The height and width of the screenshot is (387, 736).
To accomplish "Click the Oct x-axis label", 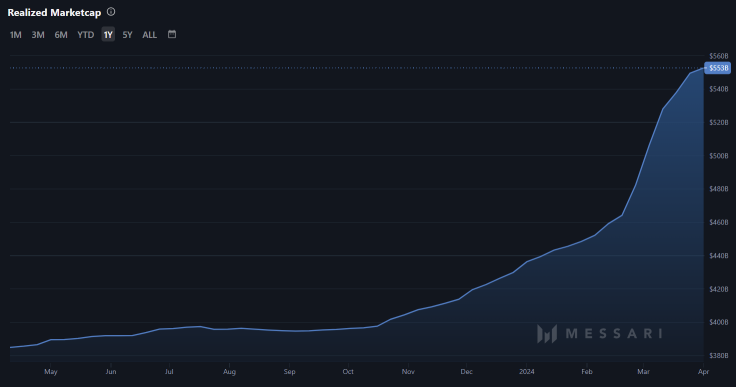I will tap(348, 372).
